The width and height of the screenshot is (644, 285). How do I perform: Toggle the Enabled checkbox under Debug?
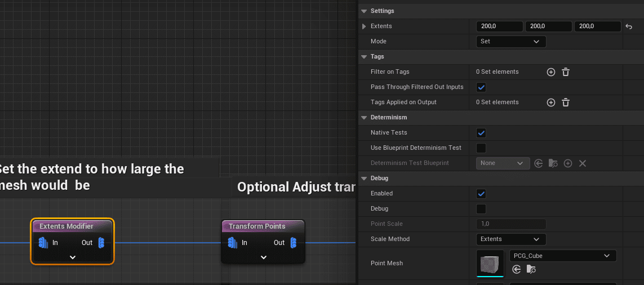pyautogui.click(x=481, y=193)
